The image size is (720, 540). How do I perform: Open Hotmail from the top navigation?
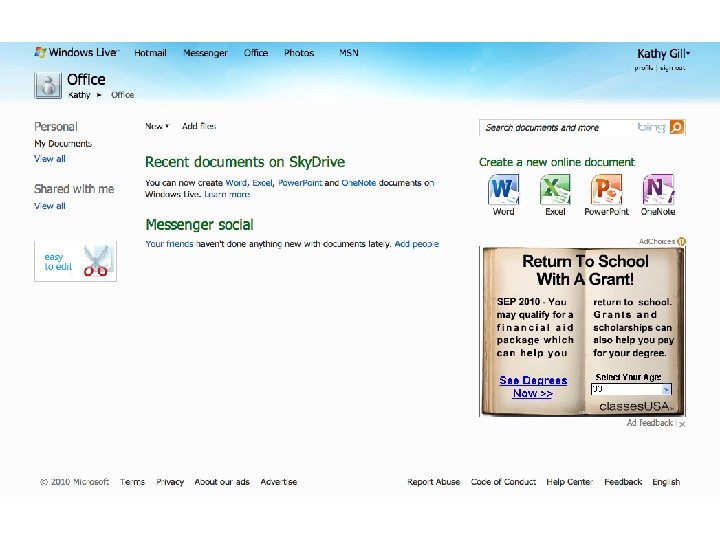click(x=150, y=53)
